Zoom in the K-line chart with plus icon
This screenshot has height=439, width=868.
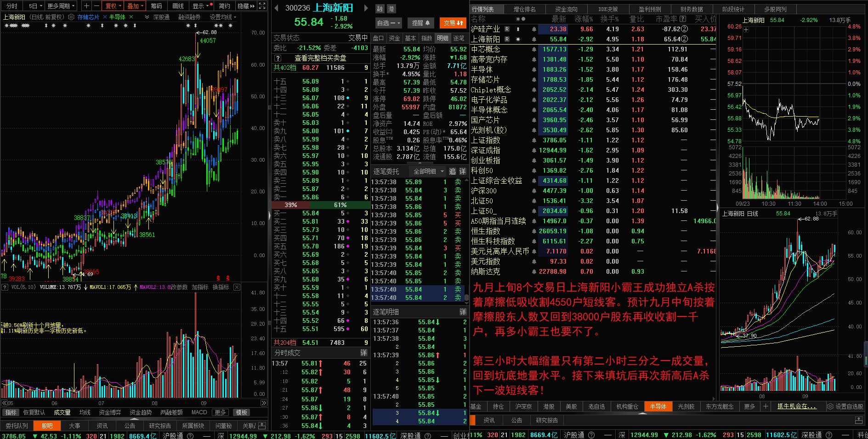pos(87,6)
